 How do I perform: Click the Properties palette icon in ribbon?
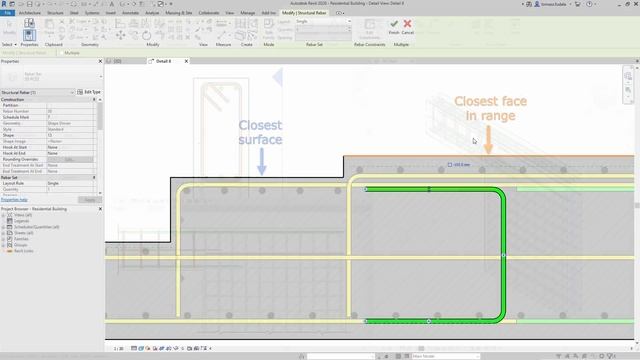(x=29, y=35)
